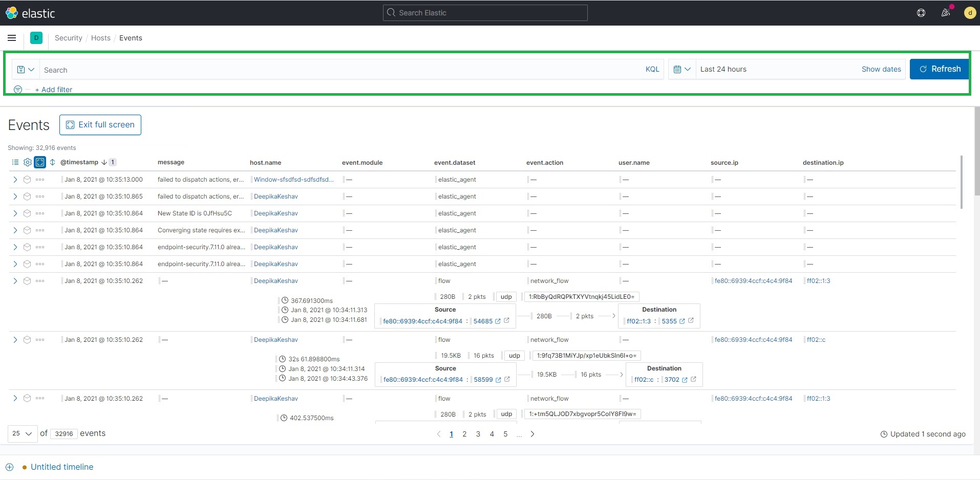Open the rows-per-page dropdown showing 25
The height and width of the screenshot is (480, 980).
click(x=21, y=433)
